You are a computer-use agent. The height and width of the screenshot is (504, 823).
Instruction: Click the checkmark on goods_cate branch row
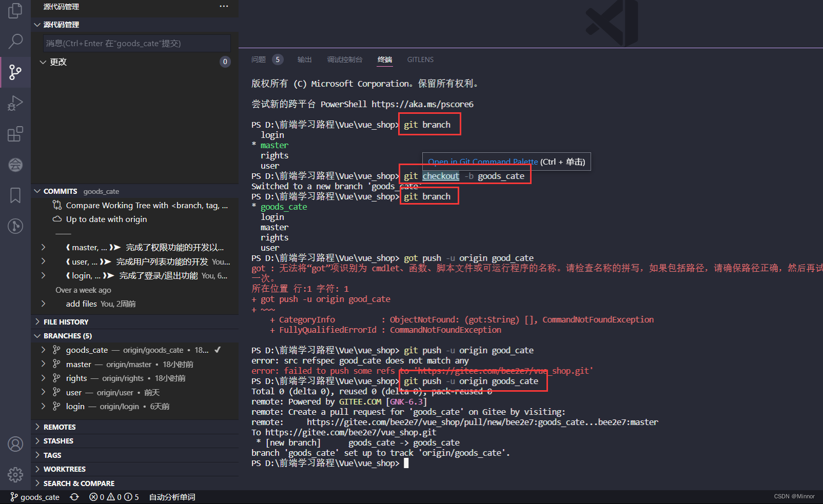pos(218,350)
